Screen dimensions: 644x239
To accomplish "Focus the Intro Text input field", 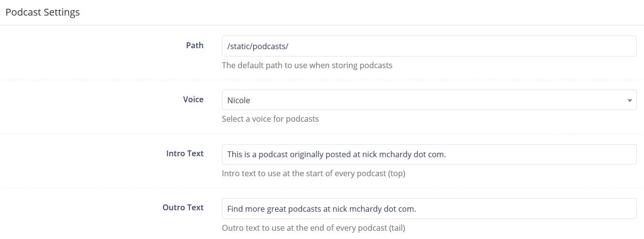I will click(429, 154).
